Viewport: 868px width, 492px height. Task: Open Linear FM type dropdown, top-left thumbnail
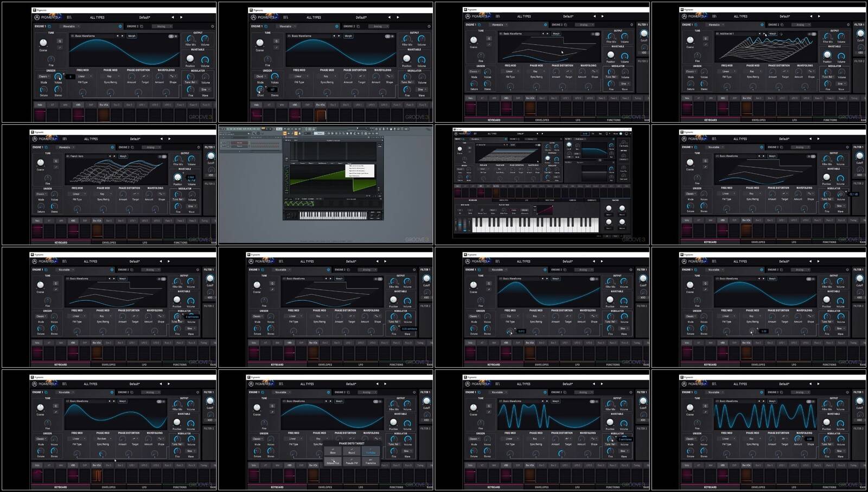click(85, 77)
